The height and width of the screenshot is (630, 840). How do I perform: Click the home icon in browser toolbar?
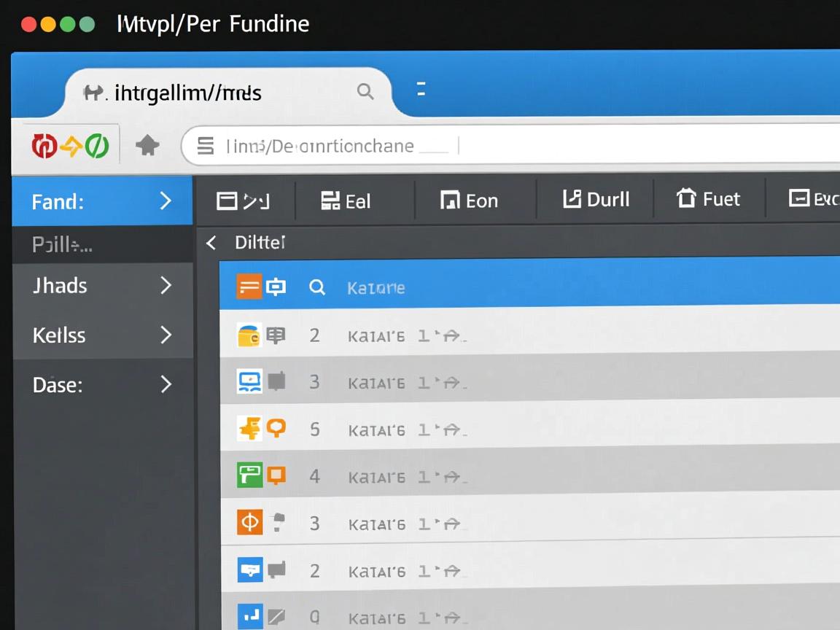(147, 146)
